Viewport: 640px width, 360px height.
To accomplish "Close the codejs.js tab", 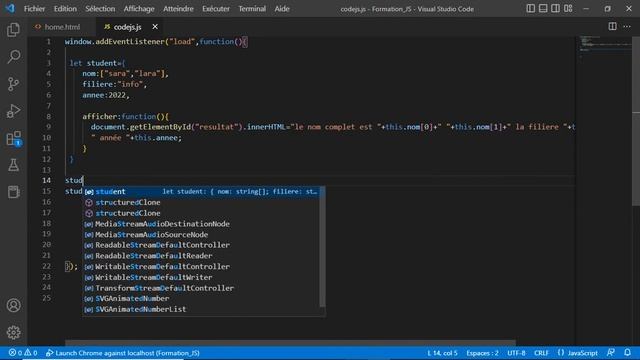I will pos(155,27).
